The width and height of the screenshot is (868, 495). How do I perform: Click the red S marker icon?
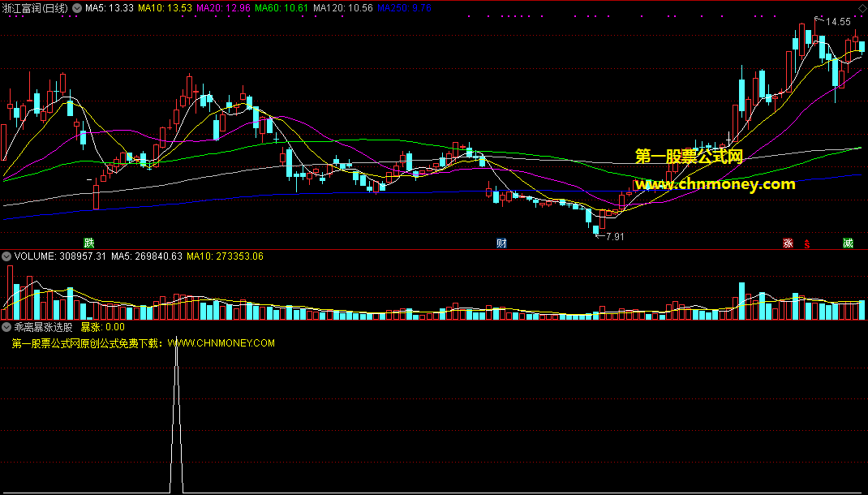pos(807,243)
